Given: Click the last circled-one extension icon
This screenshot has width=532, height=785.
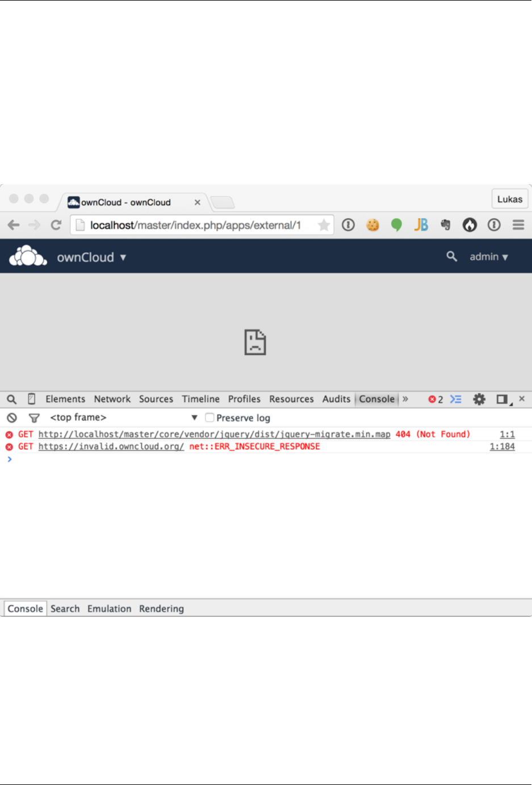Looking at the screenshot, I should click(494, 225).
